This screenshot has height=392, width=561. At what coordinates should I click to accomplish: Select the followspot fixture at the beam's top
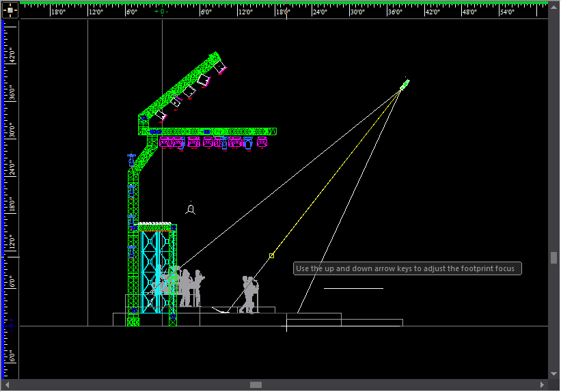click(404, 85)
